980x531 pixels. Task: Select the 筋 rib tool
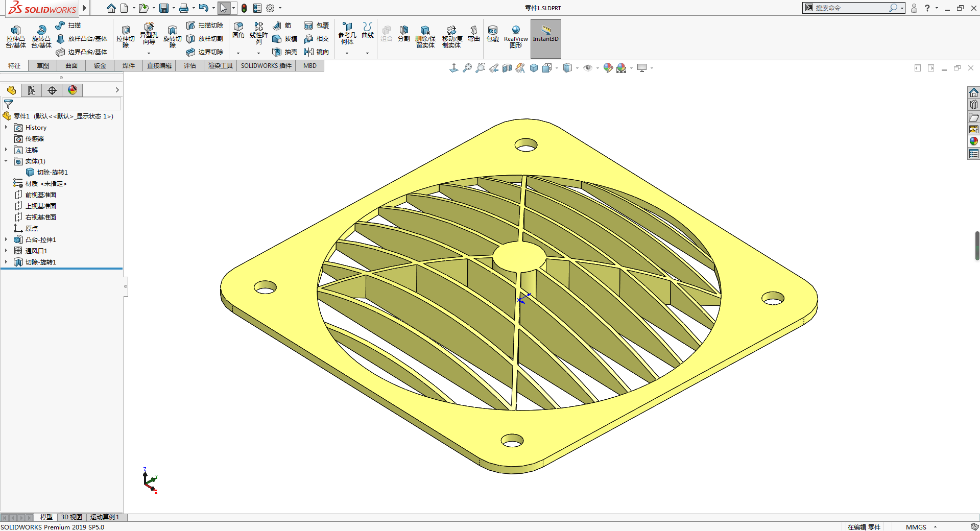[282, 25]
